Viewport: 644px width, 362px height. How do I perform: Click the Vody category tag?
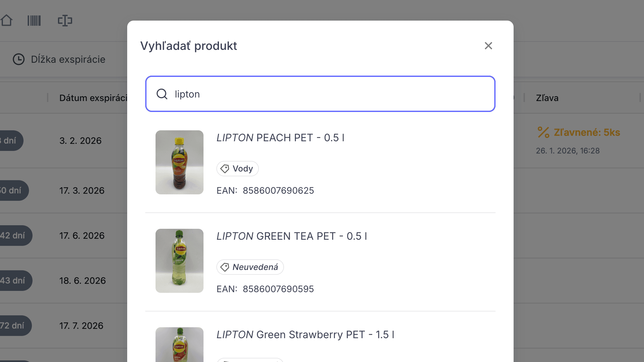[238, 169]
